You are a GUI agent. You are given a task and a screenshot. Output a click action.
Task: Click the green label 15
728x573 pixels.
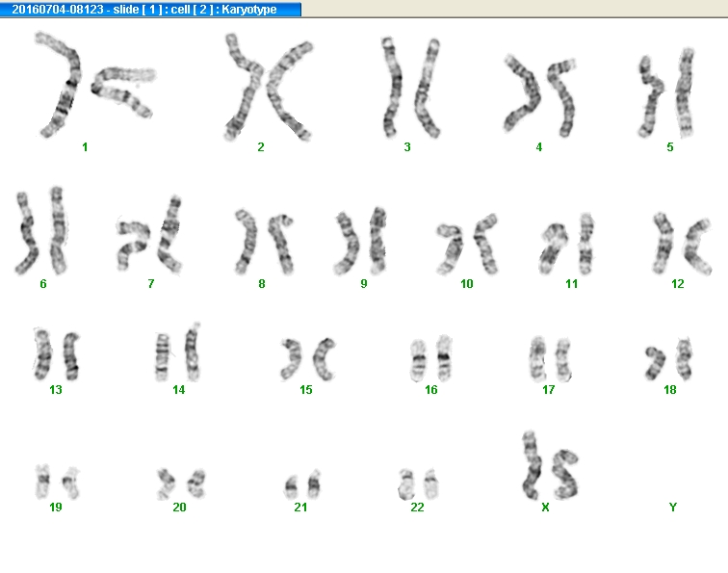pos(306,390)
